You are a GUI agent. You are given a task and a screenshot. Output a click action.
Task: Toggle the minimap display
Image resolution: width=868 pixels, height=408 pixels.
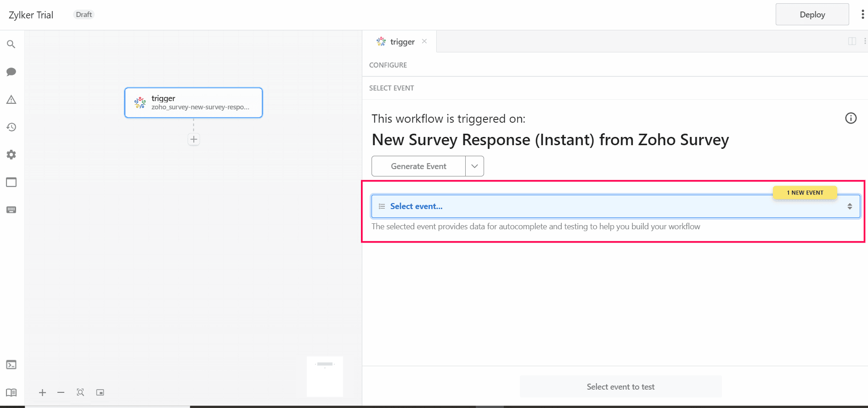tap(100, 392)
